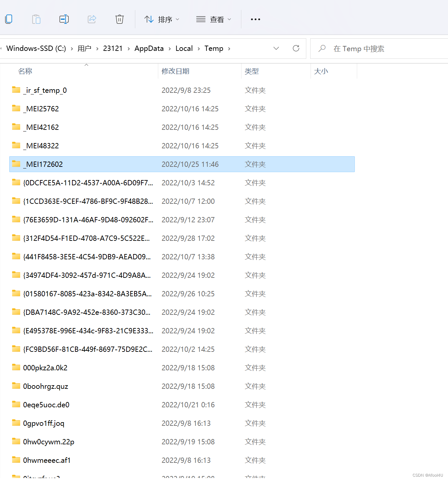Click the Paste clipboard icon
Viewport: 448px width, 480px height.
(x=36, y=19)
